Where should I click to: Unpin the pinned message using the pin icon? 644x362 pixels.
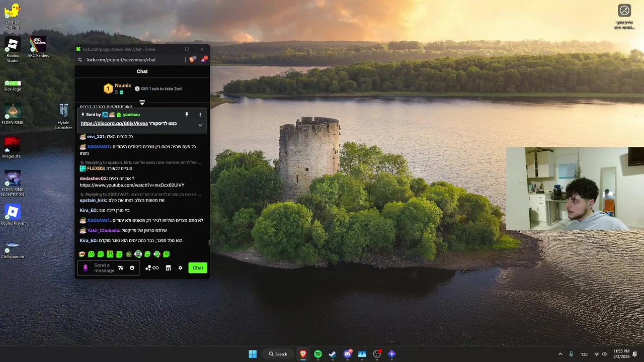coord(187,115)
